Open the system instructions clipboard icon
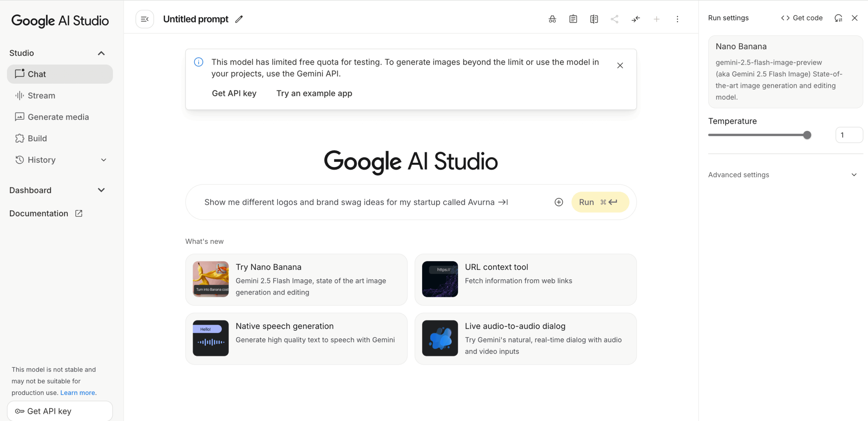 (x=573, y=19)
